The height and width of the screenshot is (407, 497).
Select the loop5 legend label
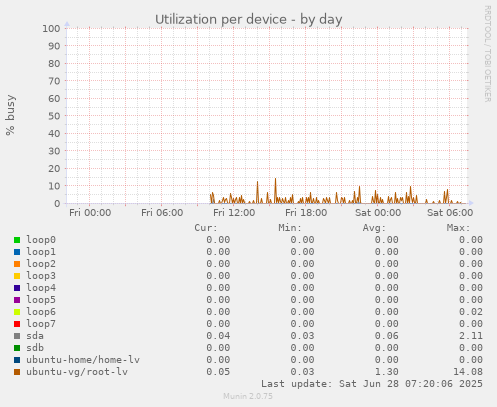[41, 300]
